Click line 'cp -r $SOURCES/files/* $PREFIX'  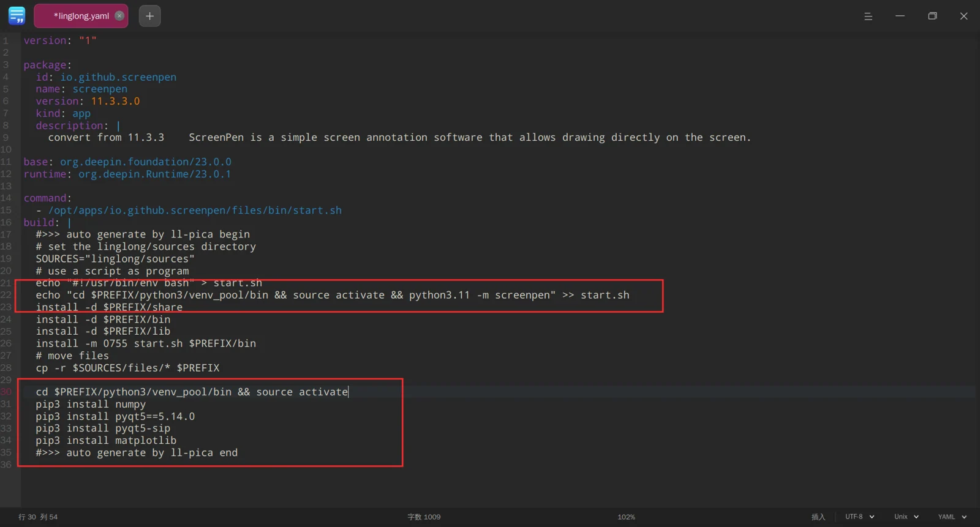pyautogui.click(x=127, y=368)
